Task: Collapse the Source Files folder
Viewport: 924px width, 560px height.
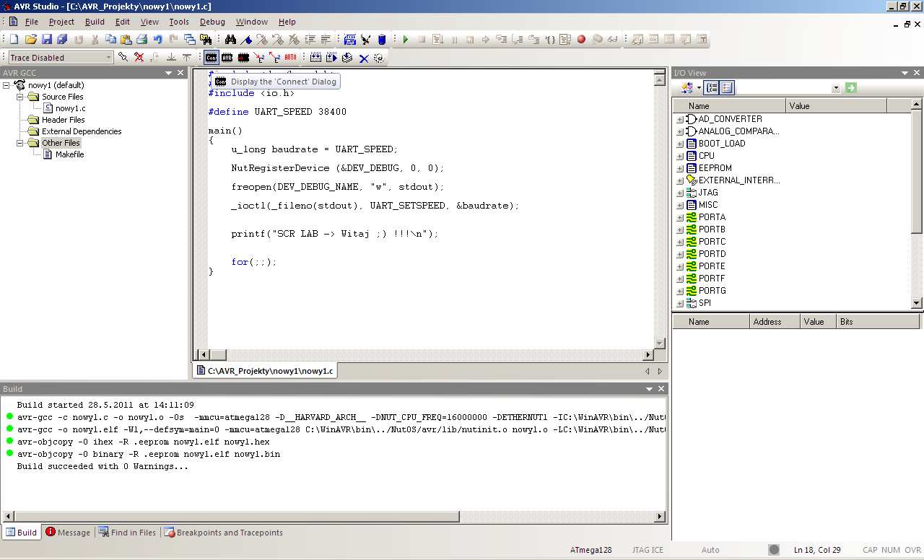Action: [x=20, y=97]
